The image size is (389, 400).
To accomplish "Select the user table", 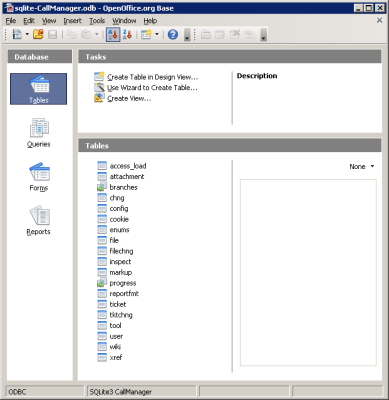I will [x=116, y=336].
